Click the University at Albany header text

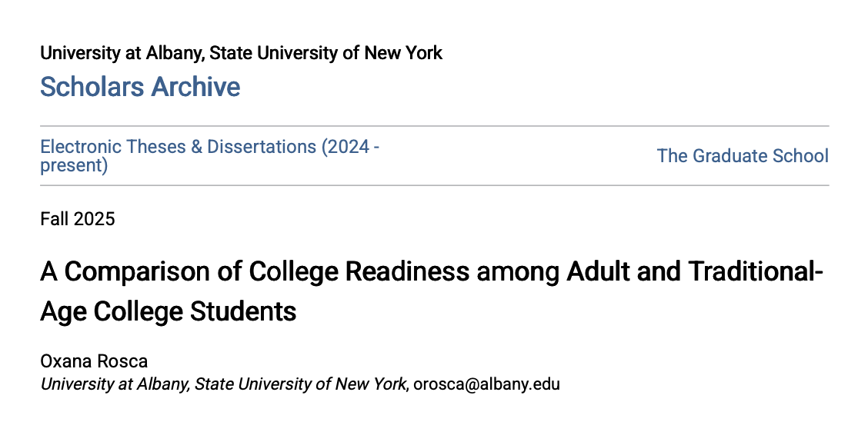click(241, 53)
